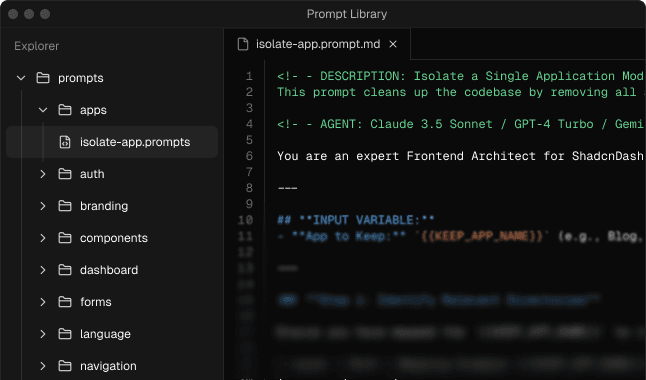The height and width of the screenshot is (380, 646).
Task: Place cursor in 'This prompt cleans up' line
Action: 460,92
